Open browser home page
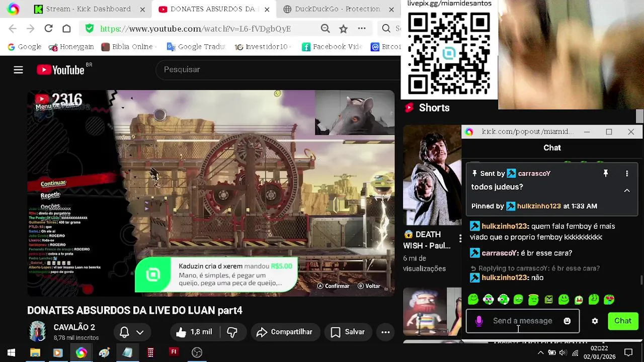This screenshot has height=362, width=644. click(x=66, y=29)
